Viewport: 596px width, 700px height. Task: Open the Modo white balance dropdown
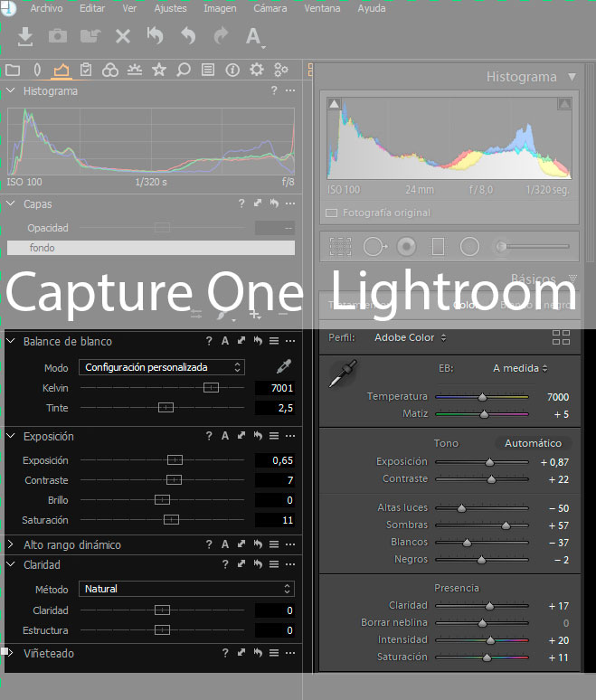pos(162,367)
